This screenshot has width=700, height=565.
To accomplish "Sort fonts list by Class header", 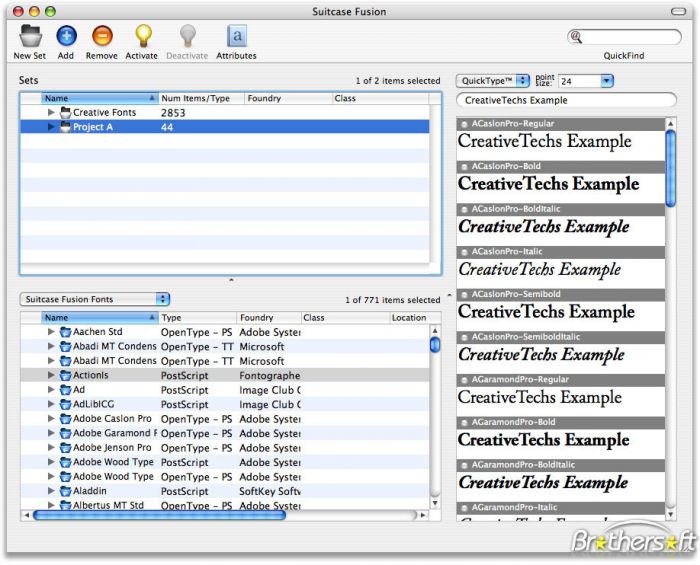I will coord(345,318).
